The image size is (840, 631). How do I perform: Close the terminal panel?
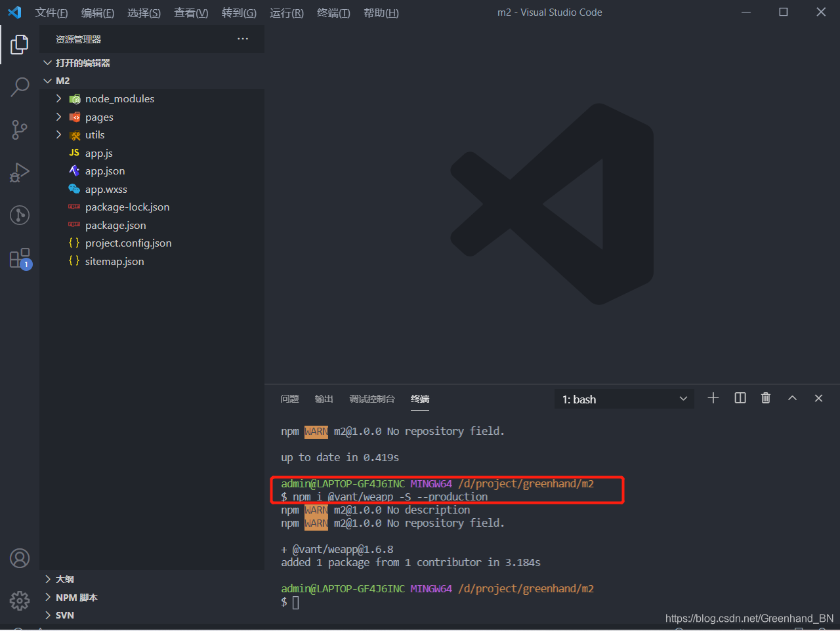tap(818, 398)
